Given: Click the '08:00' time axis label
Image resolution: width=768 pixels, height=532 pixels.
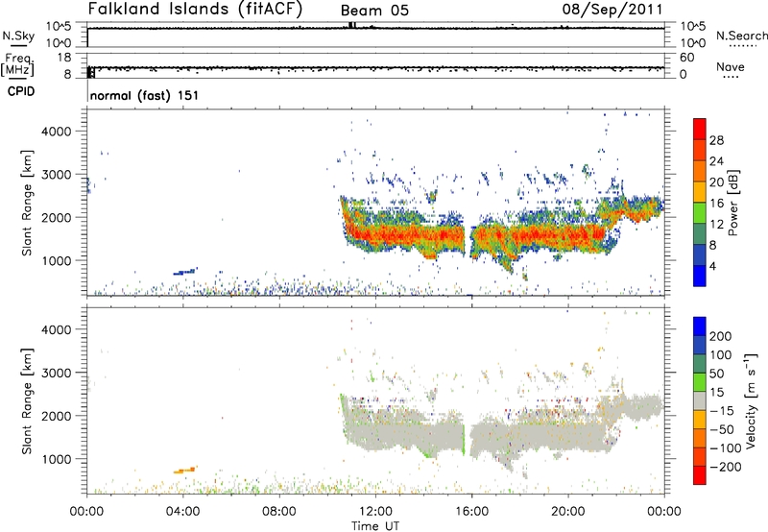Looking at the screenshot, I should pos(278,512).
